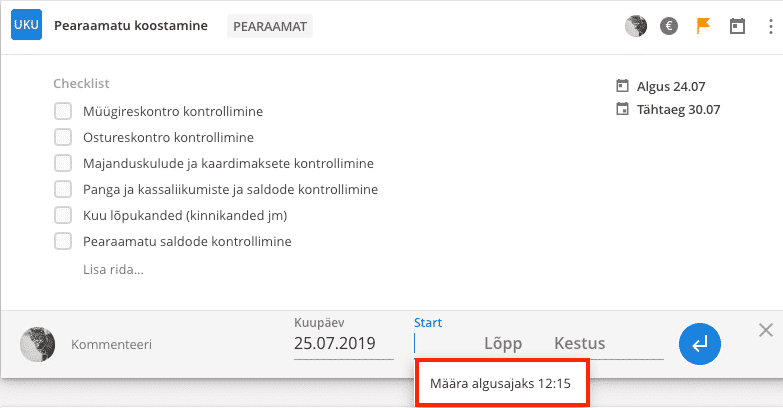Screen dimensions: 783x408
Task: Click the euro billing icon
Action: tap(669, 26)
